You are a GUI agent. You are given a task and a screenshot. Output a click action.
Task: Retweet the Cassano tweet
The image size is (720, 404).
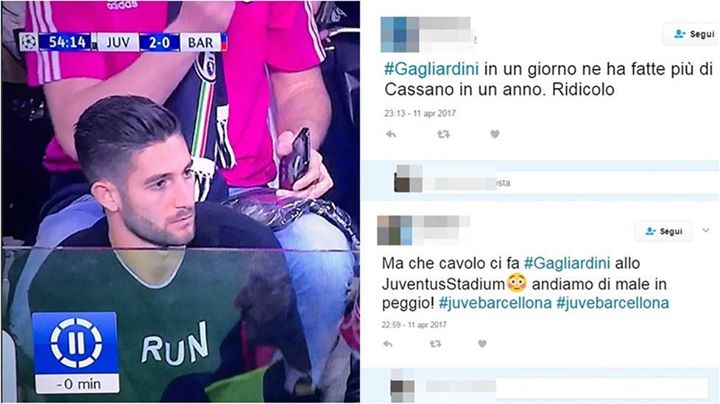[x=443, y=134]
